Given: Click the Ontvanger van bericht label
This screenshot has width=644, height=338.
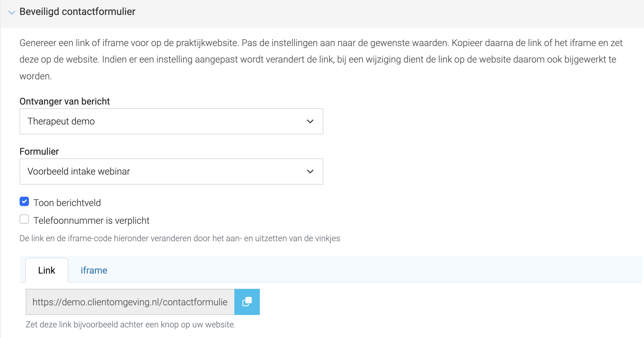Looking at the screenshot, I should pyautogui.click(x=65, y=101).
